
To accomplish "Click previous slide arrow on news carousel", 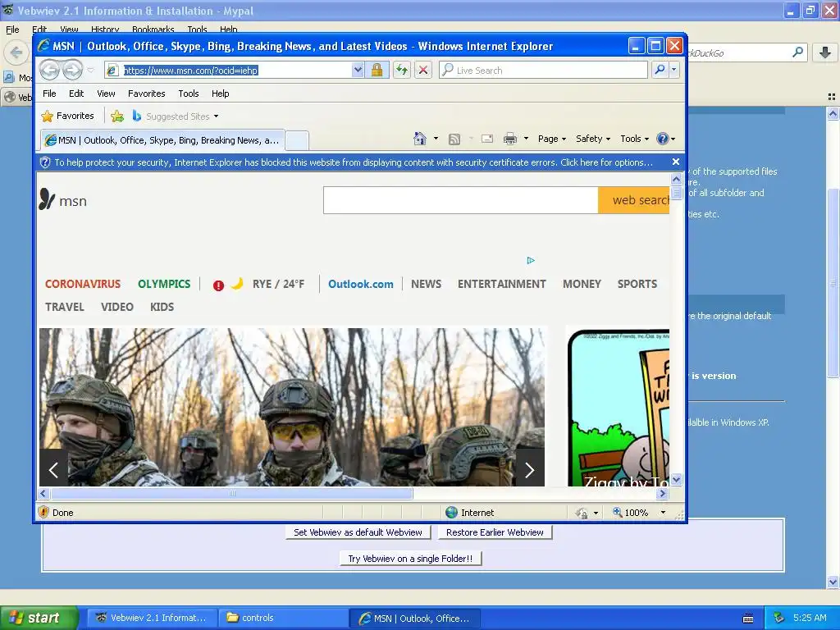I will click(53, 468).
